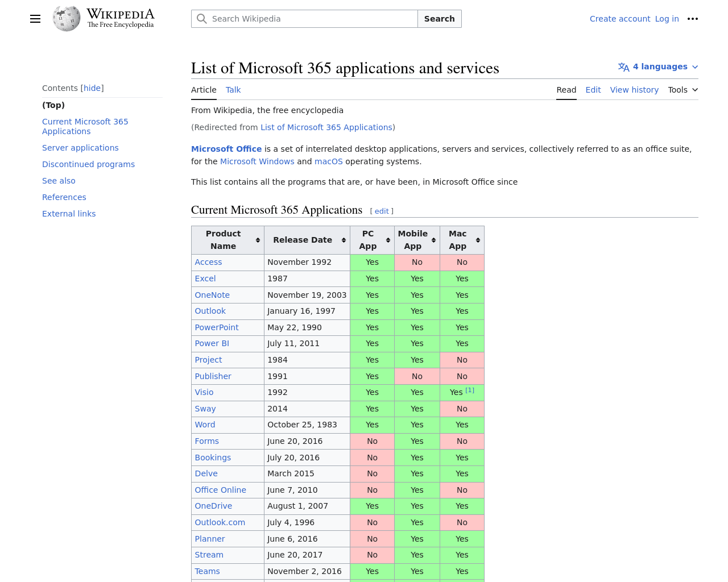Sort table by PC App column

pyautogui.click(x=372, y=240)
